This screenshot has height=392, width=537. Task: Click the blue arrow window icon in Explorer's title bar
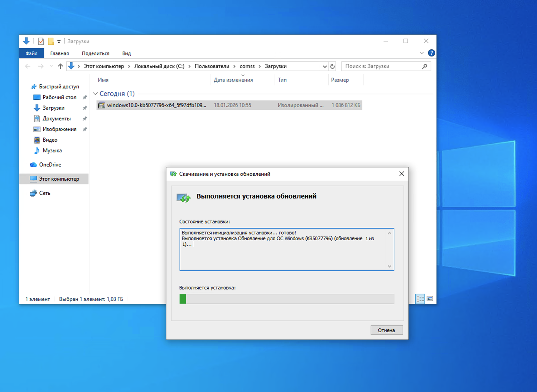(x=26, y=41)
